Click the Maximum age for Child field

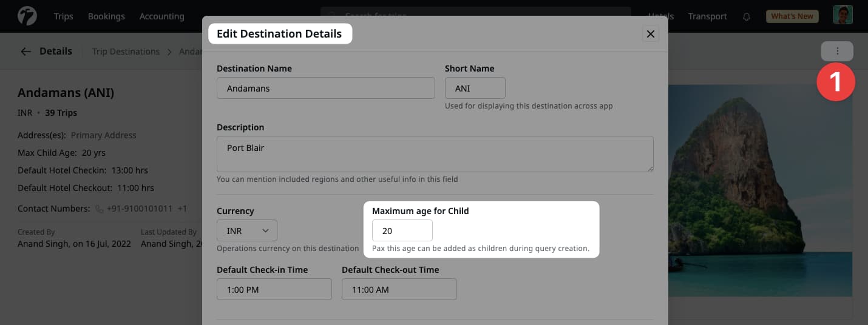coord(402,231)
